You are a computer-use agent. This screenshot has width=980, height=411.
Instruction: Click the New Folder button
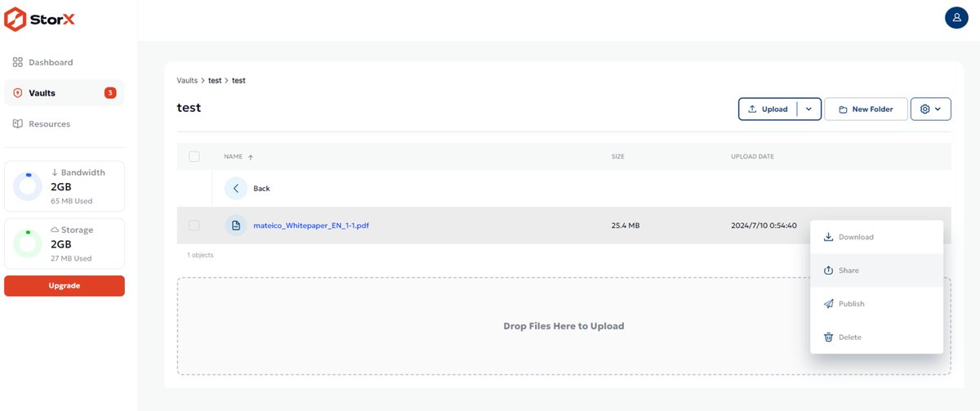coord(866,109)
